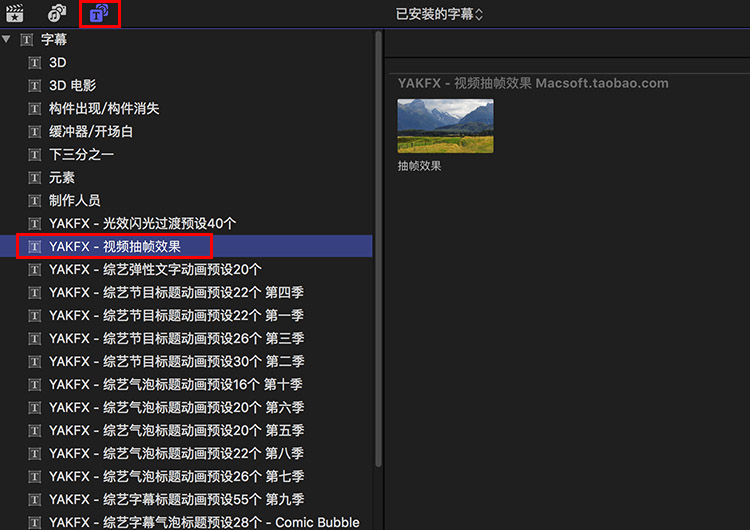Select the 下三分之一 category
Viewport: 750px width, 530px height.
click(x=186, y=155)
